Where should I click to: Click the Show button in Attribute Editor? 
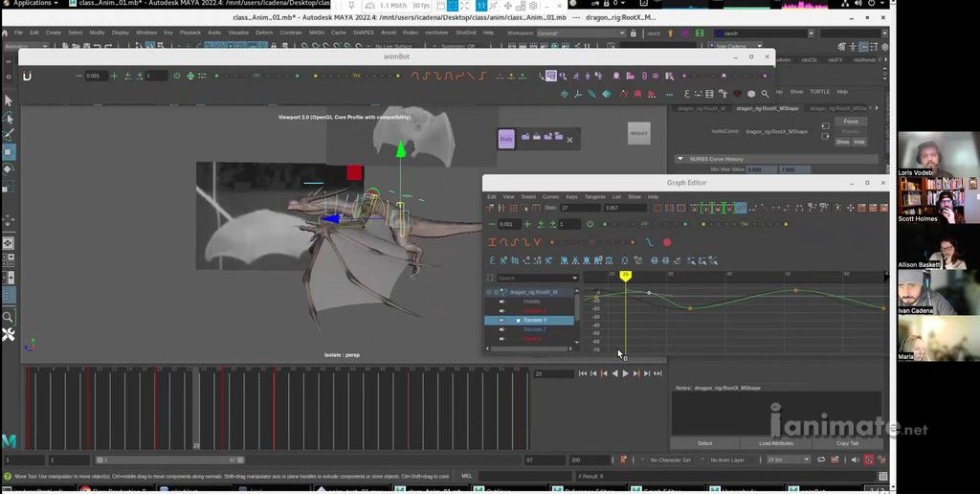coord(843,142)
